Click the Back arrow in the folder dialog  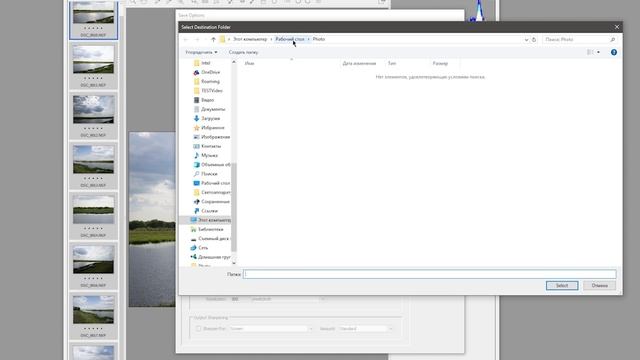click(186, 40)
